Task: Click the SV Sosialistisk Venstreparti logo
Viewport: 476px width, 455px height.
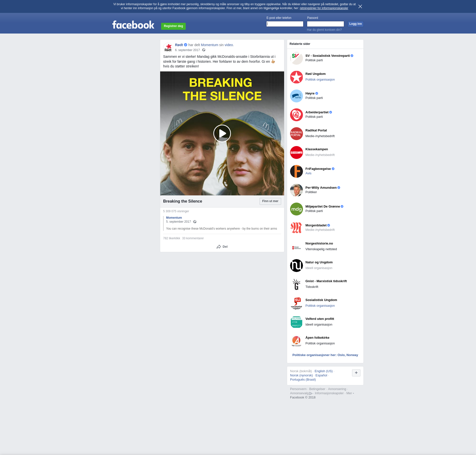Action: [x=297, y=58]
